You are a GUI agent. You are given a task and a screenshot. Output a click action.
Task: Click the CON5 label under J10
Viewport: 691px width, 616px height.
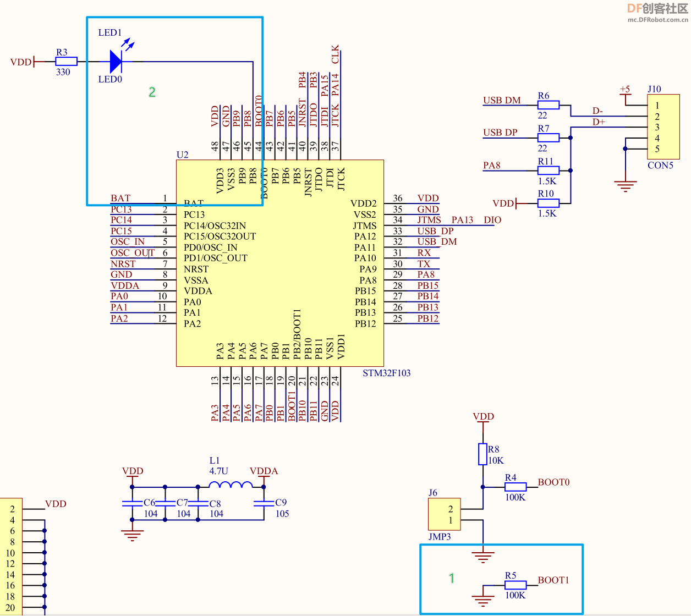point(660,166)
